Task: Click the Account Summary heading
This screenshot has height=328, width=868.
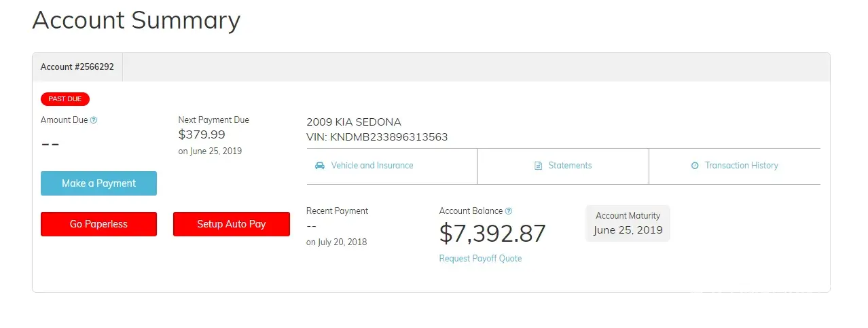Action: tap(136, 20)
